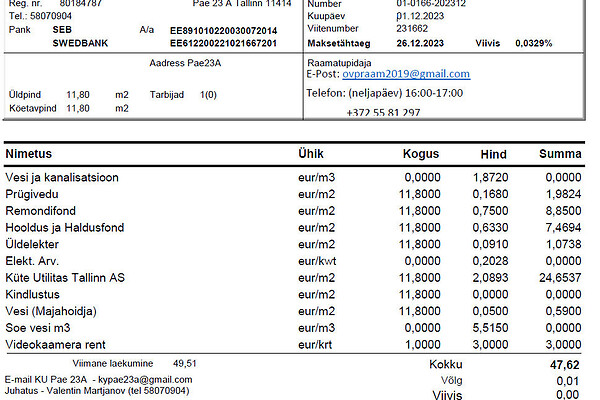Screen dimensions: 600x400
Task: Click the Ühik column header
Action: point(312,155)
